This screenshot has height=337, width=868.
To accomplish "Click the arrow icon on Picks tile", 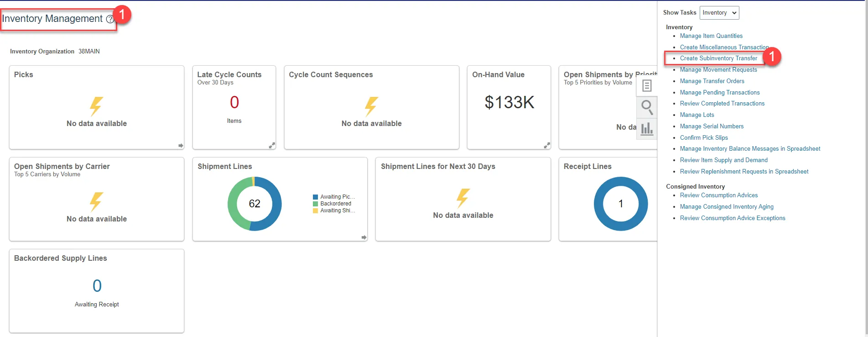I will coord(181,146).
